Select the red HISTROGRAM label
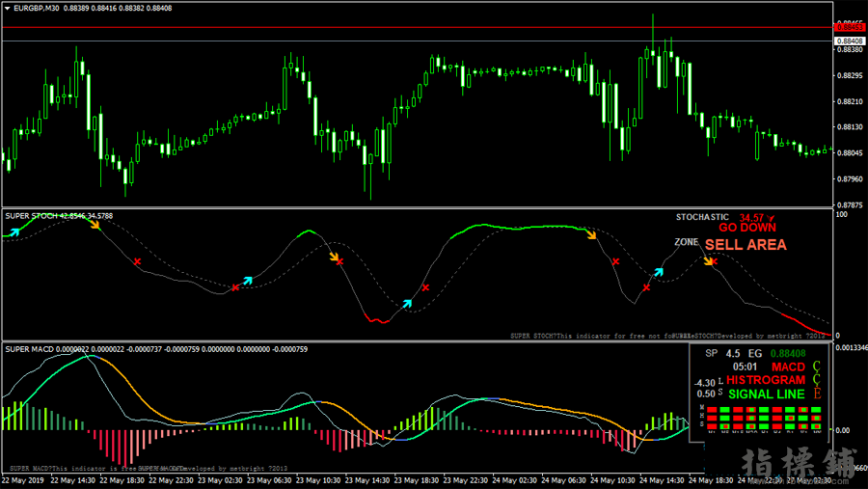 768,380
